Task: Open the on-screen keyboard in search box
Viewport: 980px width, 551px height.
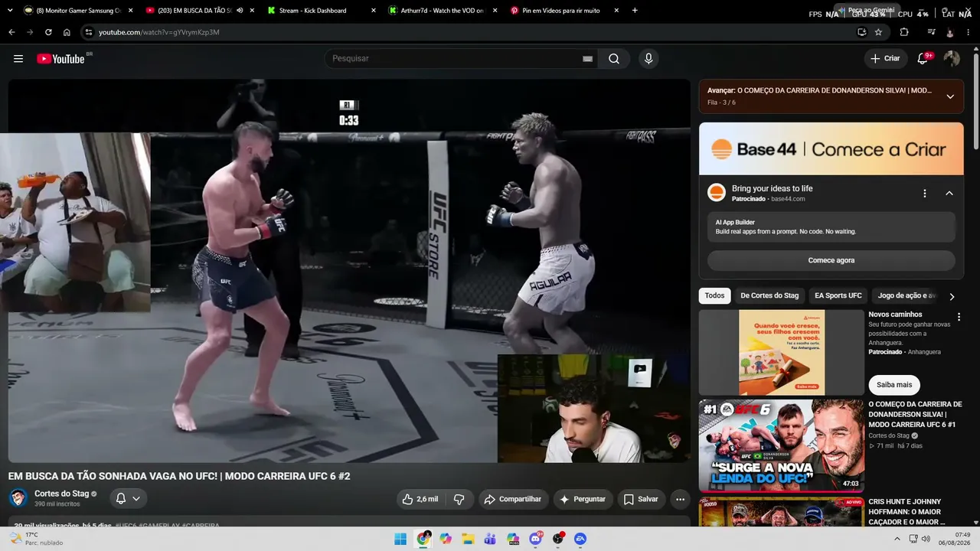Action: click(x=587, y=59)
